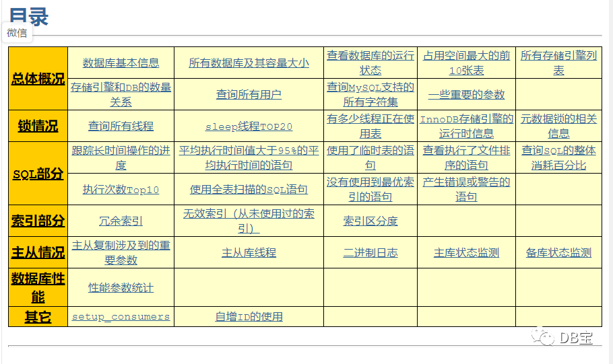Click setup_consumers link
Image resolution: width=613 pixels, height=364 pixels.
pos(121,317)
